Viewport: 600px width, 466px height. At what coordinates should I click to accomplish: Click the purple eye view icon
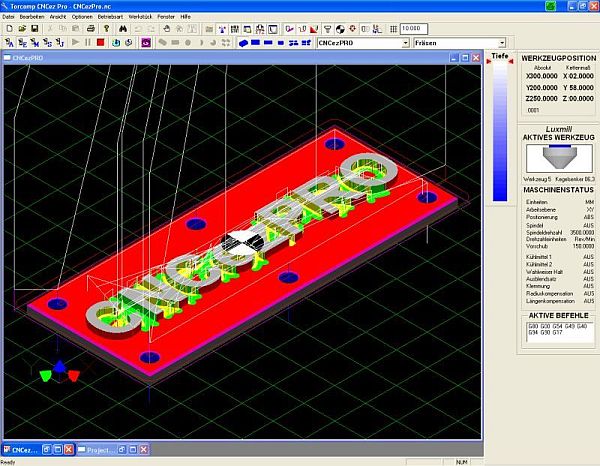click(146, 43)
